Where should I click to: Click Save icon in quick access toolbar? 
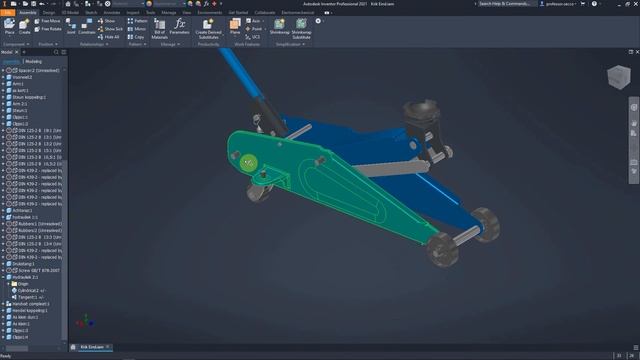[33, 4]
